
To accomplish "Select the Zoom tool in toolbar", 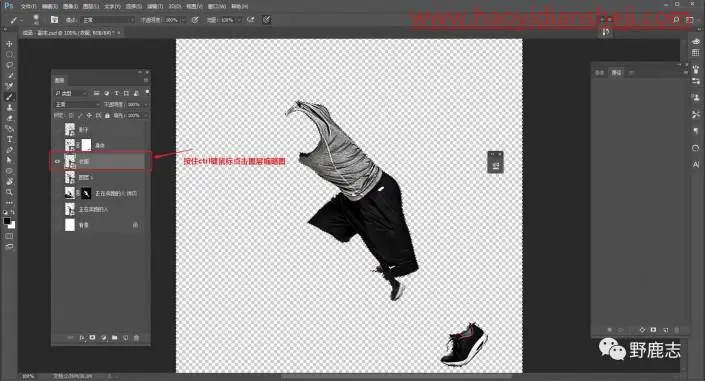I will (x=9, y=192).
